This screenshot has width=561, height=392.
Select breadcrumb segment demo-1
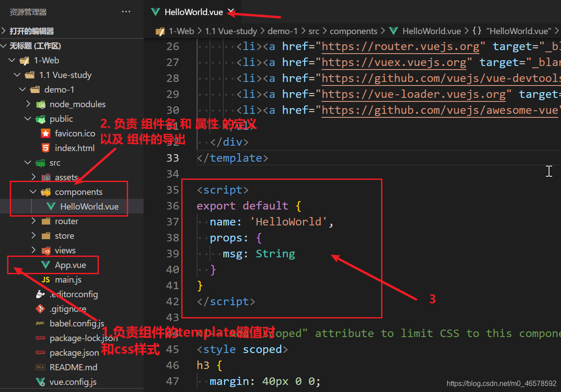[283, 31]
